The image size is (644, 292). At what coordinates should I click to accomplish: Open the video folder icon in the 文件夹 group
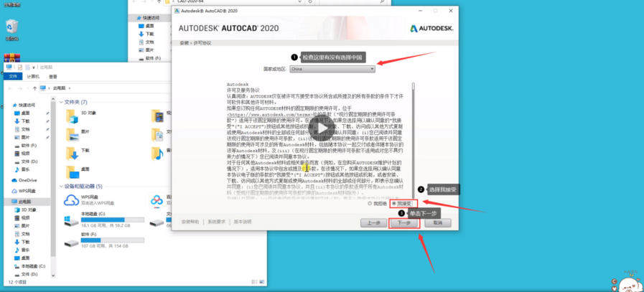click(157, 116)
